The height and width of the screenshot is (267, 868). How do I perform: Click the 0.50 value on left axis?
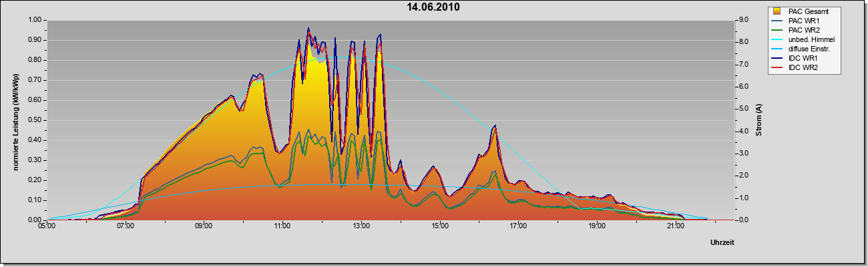pos(35,120)
